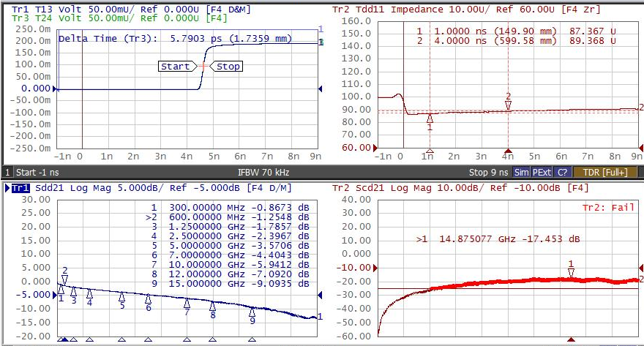Select marker 1 on the Scd21 trace
The image size is (644, 346).
[x=572, y=272]
